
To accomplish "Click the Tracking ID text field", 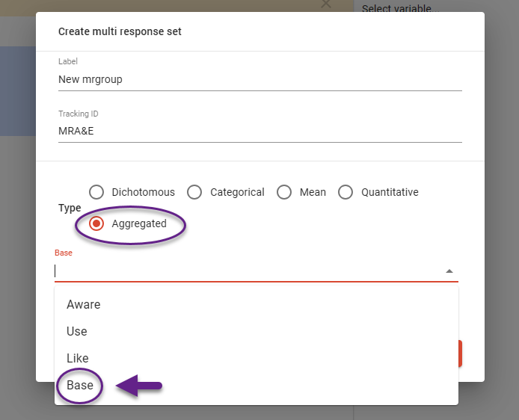I will (x=259, y=131).
